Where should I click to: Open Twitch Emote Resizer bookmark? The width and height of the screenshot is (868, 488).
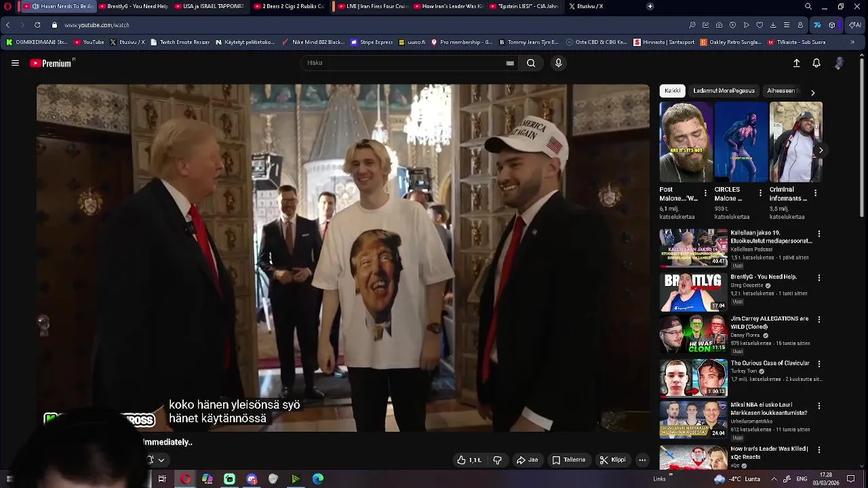point(180,42)
